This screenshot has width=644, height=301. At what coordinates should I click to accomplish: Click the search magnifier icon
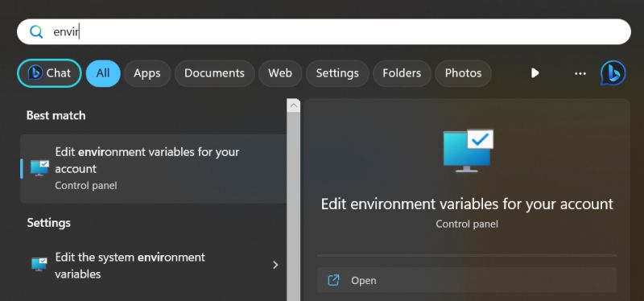(x=36, y=31)
